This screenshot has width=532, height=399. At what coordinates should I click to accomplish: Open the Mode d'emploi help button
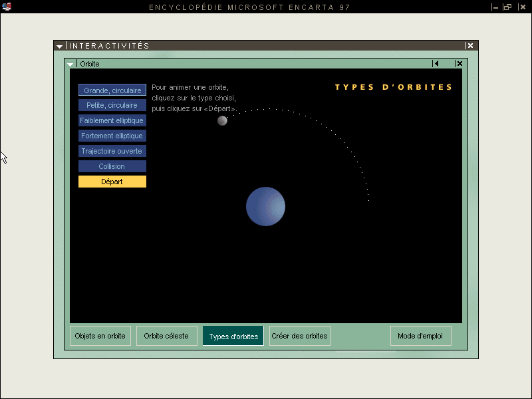pyautogui.click(x=421, y=336)
